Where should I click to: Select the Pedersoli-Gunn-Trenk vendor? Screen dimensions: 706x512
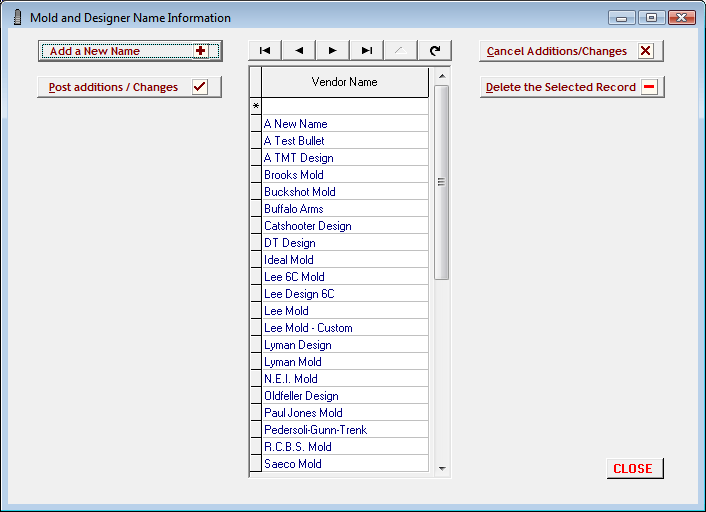[344, 430]
